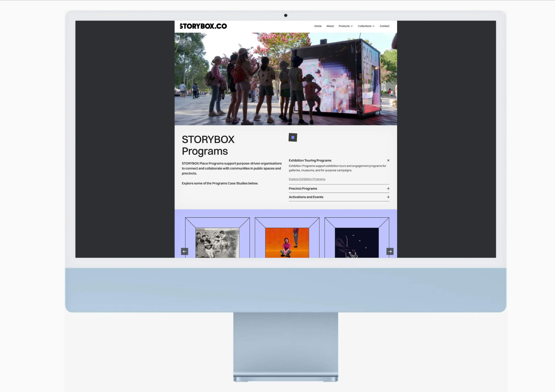This screenshot has height=392, width=555.
Task: Expand Activations and Events with the plus icon
Action: pos(388,197)
